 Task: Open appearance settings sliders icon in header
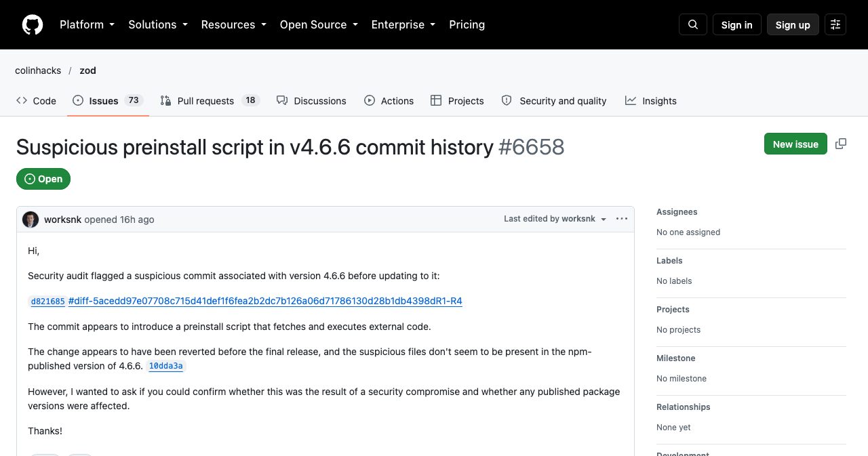tap(835, 24)
